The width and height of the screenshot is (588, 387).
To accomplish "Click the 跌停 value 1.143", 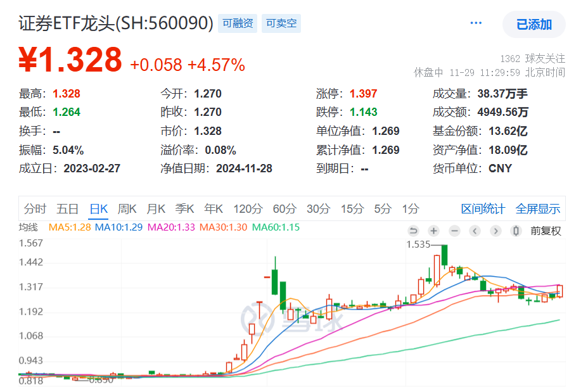I will [363, 111].
